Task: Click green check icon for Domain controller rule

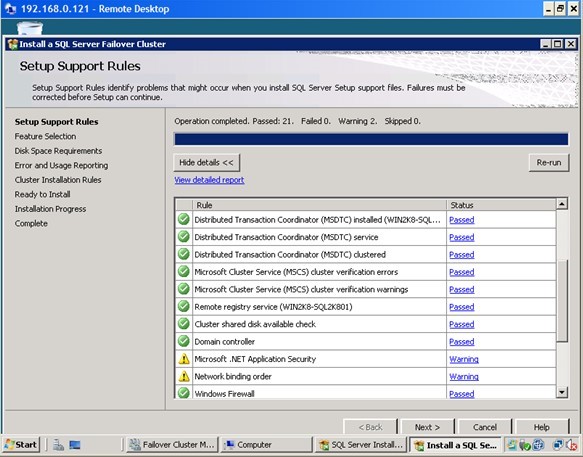Action: [184, 341]
